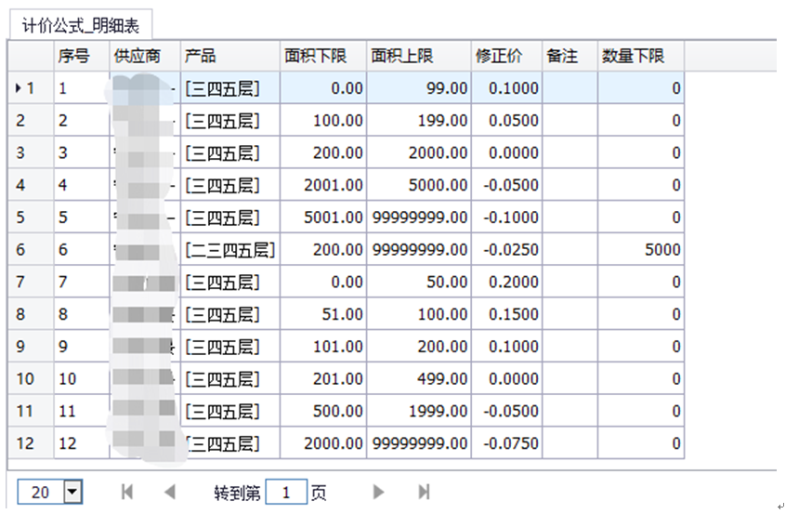Image resolution: width=812 pixels, height=514 pixels.
Task: Click the quantity cell showing 5000
Action: pos(640,250)
